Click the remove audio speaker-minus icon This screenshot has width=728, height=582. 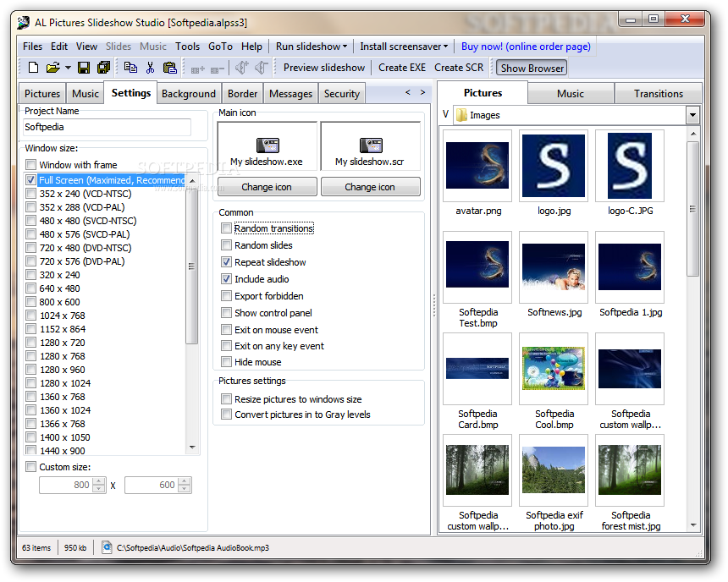pos(262,68)
